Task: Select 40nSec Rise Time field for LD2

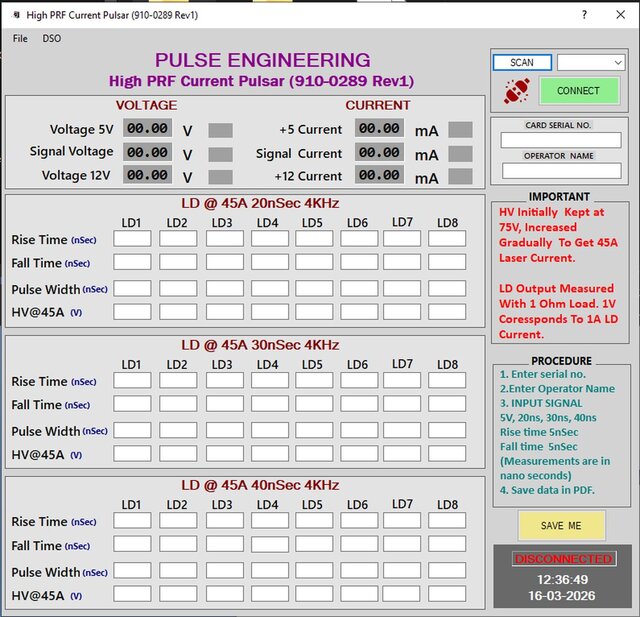Action: click(178, 520)
